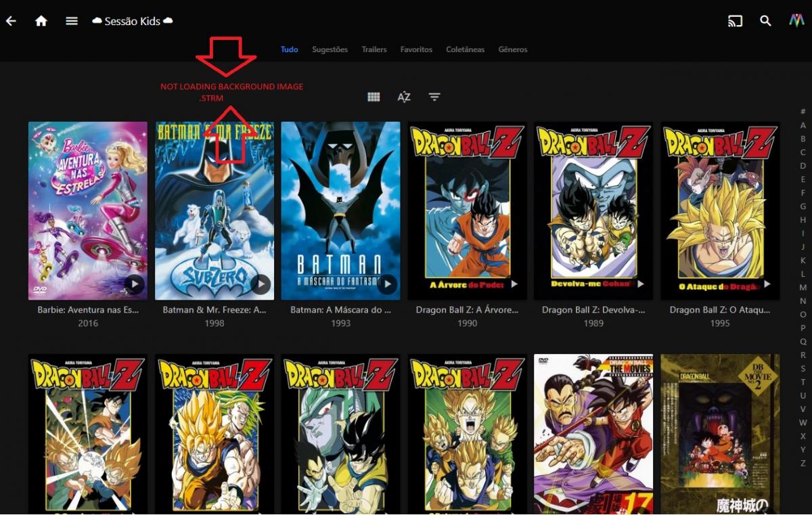Image resolution: width=812 pixels, height=515 pixels.
Task: Click the Cast to device icon
Action: [x=735, y=21]
